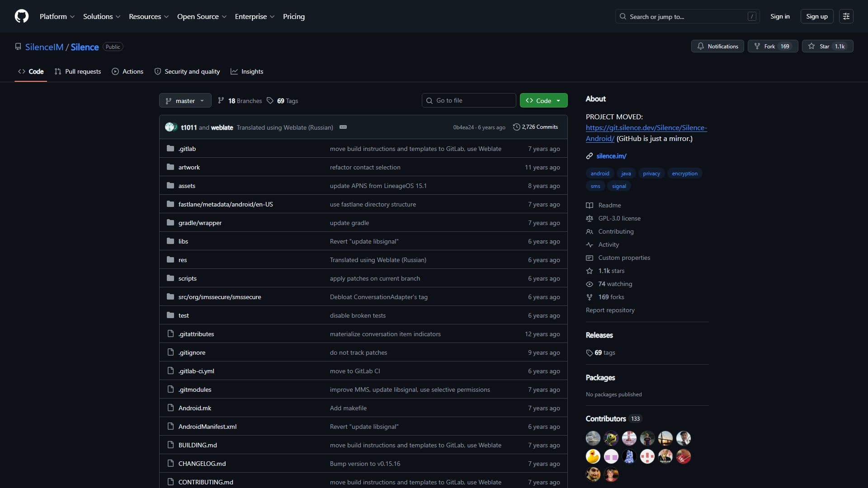Open the Insights tab

(x=247, y=71)
